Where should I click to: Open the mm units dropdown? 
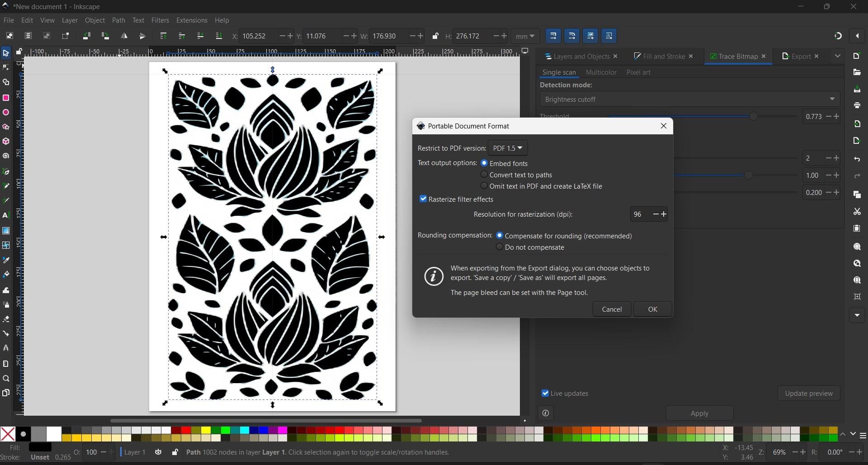(525, 36)
